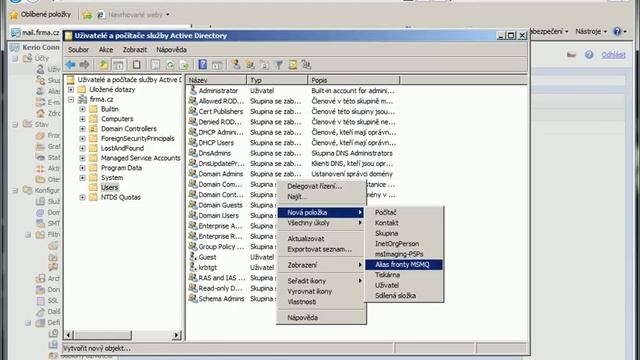Select Alias fronty MSMQ submenu entry
Image resolution: width=640 pixels, height=360 pixels.
click(x=403, y=264)
